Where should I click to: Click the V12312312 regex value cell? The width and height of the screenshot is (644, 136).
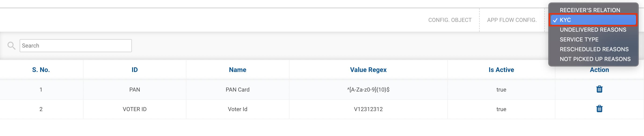368,109
